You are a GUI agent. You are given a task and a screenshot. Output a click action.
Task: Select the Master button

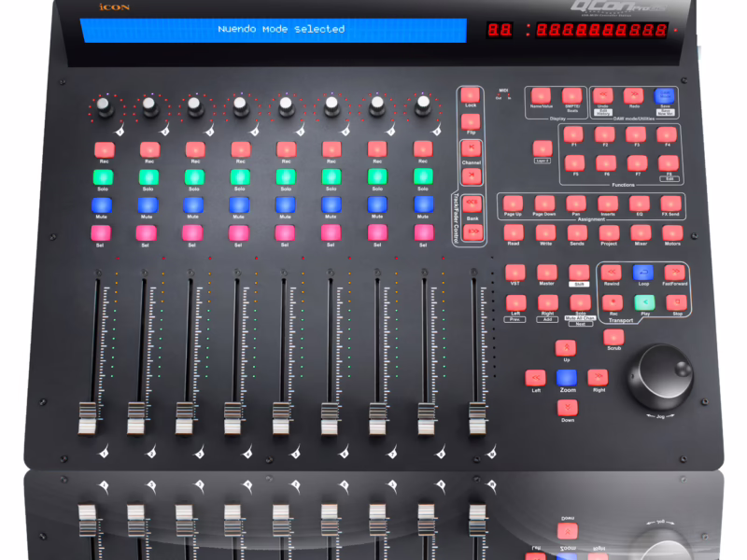(x=547, y=273)
